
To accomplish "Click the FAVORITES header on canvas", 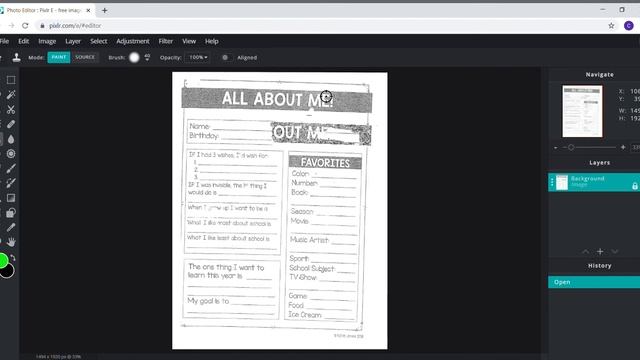I will point(325,163).
